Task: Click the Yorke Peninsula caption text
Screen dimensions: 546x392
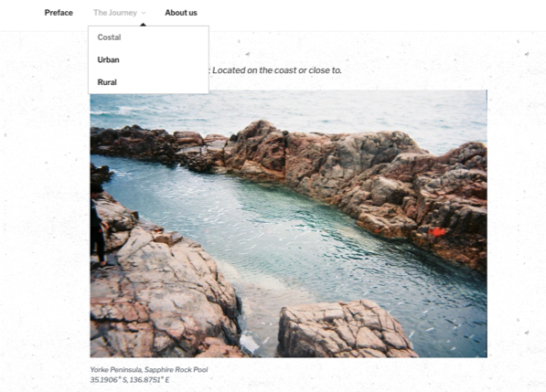Action: (x=149, y=370)
